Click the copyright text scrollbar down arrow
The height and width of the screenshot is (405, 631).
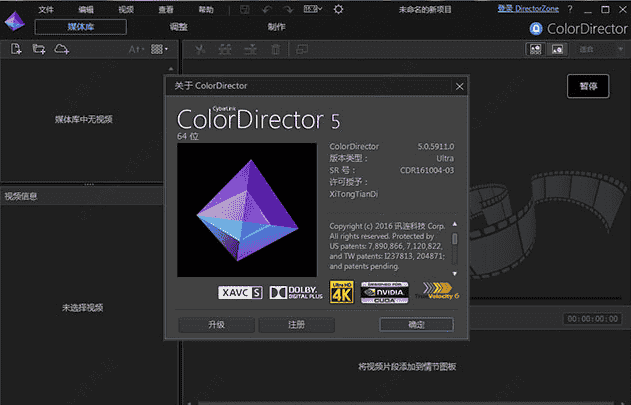pyautogui.click(x=455, y=273)
